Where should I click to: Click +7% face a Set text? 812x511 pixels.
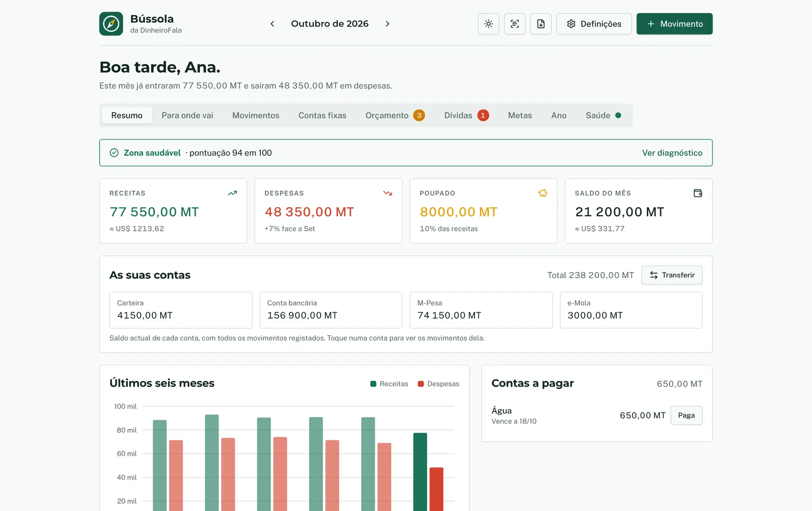coord(290,229)
